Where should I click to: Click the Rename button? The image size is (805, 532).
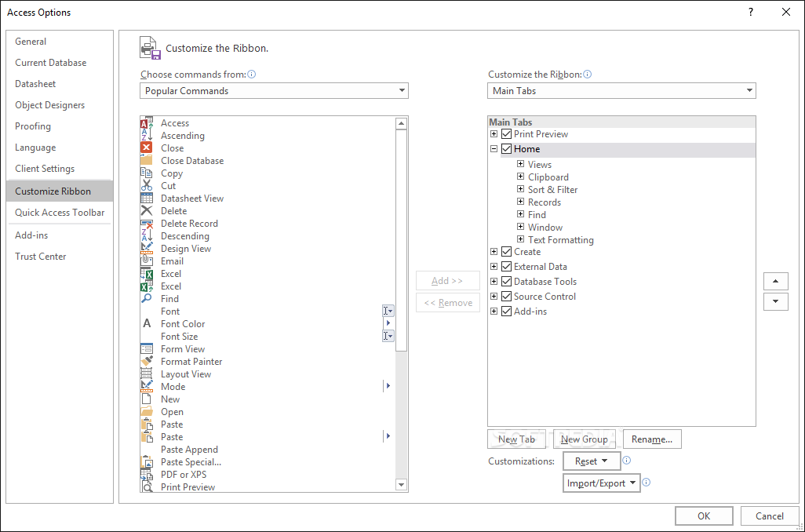[x=652, y=439]
